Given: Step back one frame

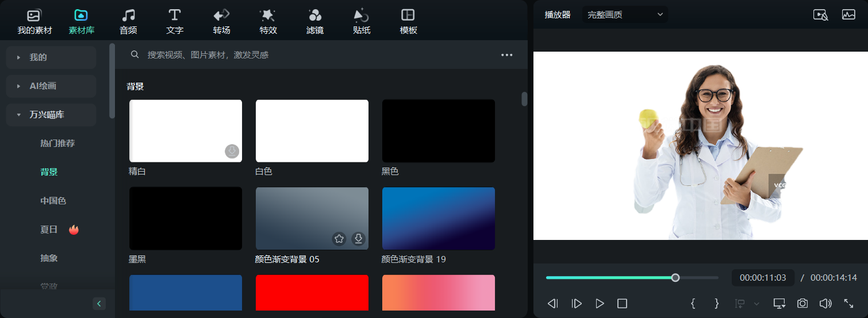Looking at the screenshot, I should click(552, 304).
